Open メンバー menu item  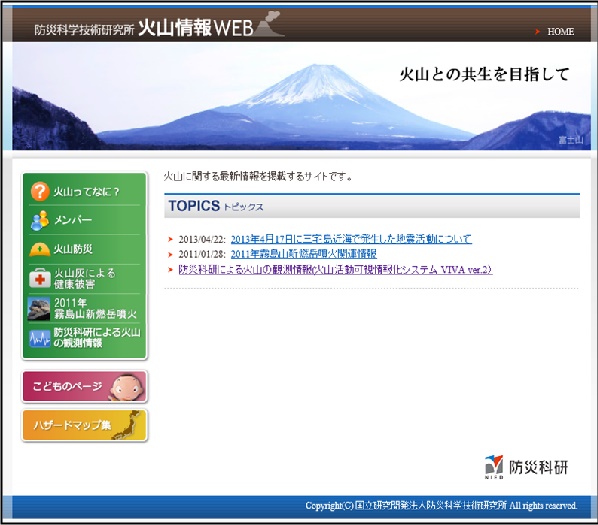72,220
